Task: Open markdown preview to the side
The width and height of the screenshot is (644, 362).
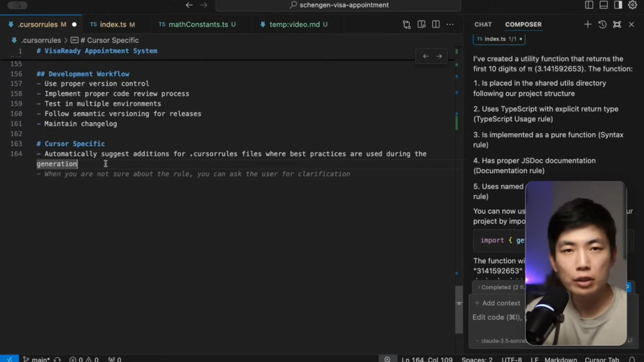Action: pyautogui.click(x=421, y=24)
